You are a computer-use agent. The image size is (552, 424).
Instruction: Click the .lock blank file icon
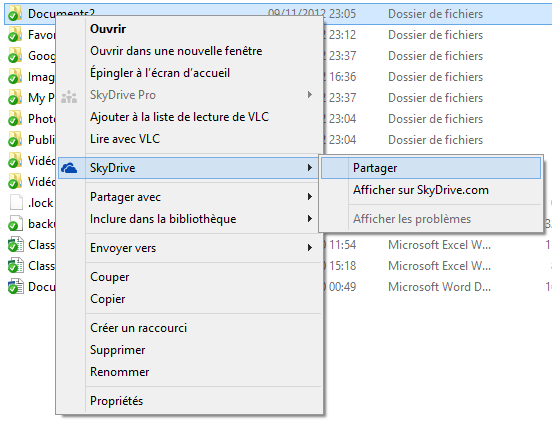tap(15, 203)
